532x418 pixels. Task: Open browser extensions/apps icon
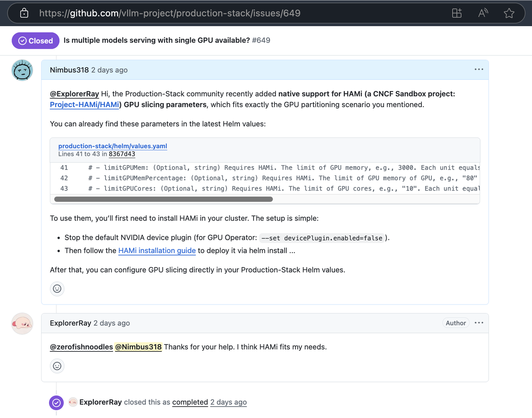pyautogui.click(x=457, y=13)
